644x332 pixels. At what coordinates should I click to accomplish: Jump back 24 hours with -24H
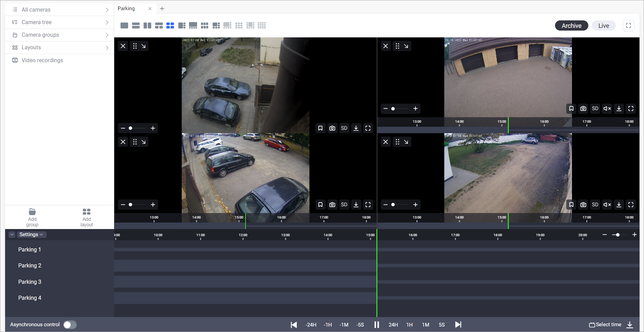coord(311,325)
